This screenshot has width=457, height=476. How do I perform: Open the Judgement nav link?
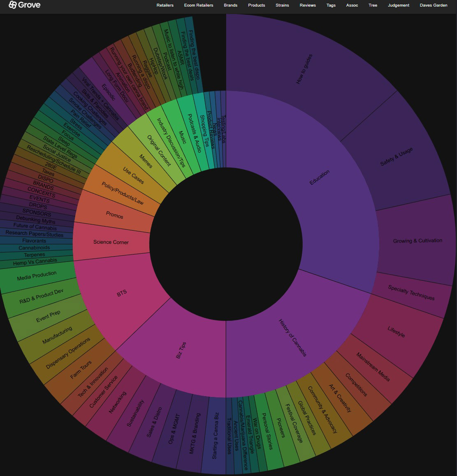pos(399,5)
